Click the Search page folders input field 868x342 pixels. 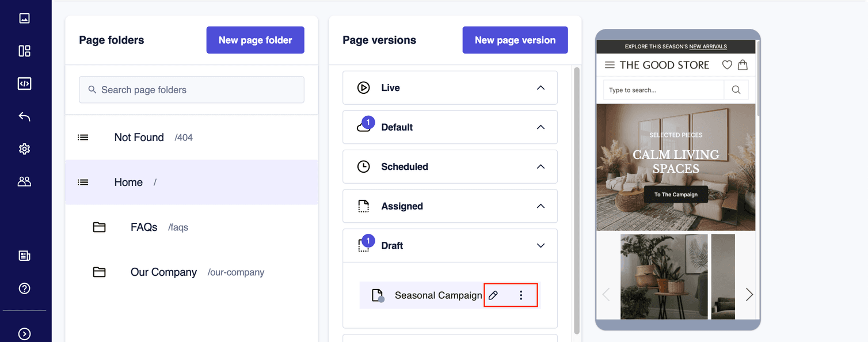pos(191,89)
